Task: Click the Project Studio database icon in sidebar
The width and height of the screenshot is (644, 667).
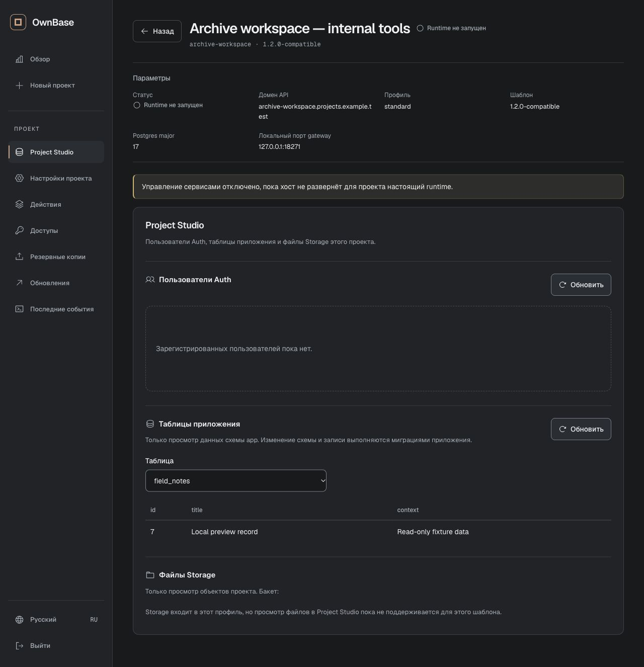Action: click(19, 152)
